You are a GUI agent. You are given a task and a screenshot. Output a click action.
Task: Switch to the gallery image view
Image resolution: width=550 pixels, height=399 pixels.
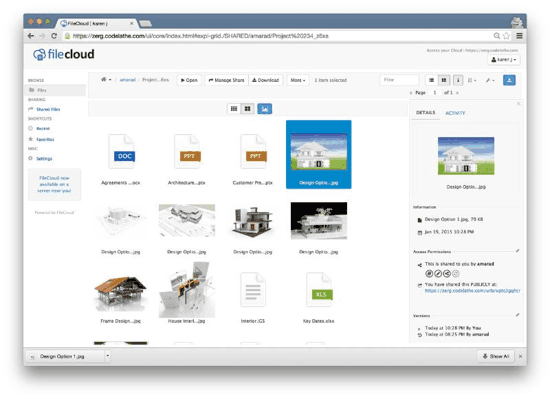click(x=264, y=109)
